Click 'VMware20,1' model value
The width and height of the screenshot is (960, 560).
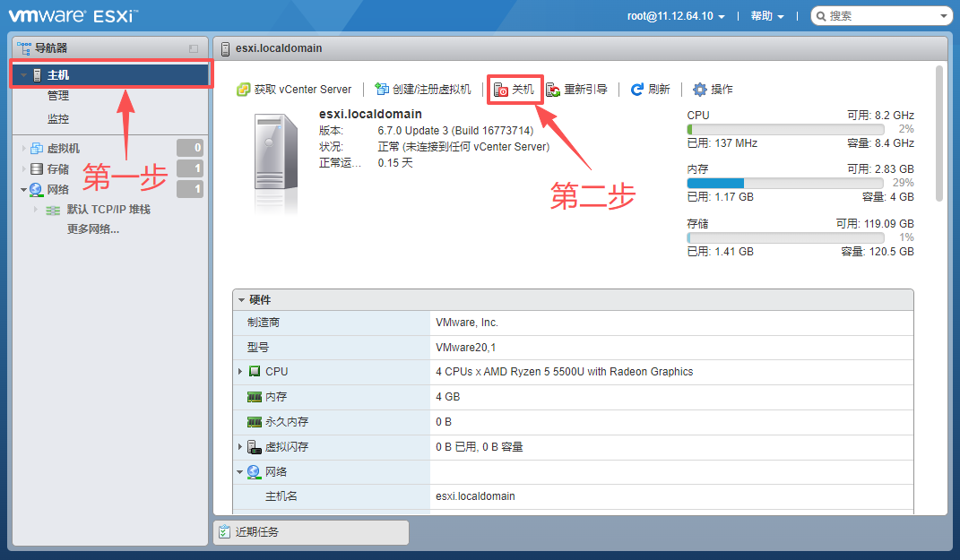coord(466,348)
